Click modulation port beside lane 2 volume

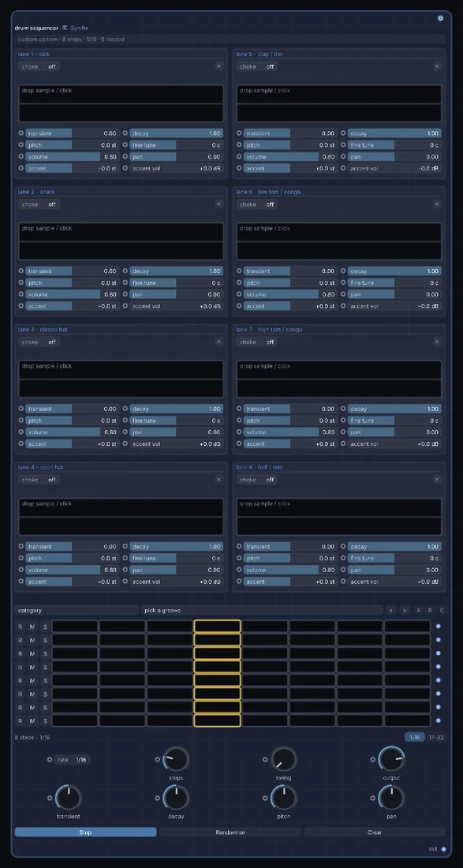tap(21, 294)
